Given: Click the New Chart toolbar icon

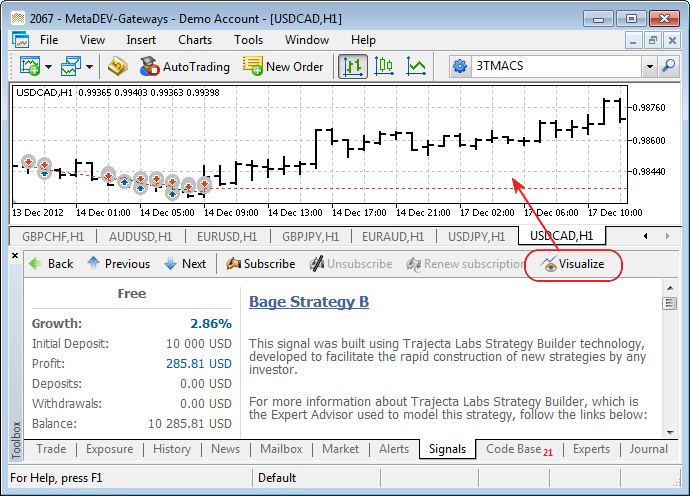Looking at the screenshot, I should (28, 66).
